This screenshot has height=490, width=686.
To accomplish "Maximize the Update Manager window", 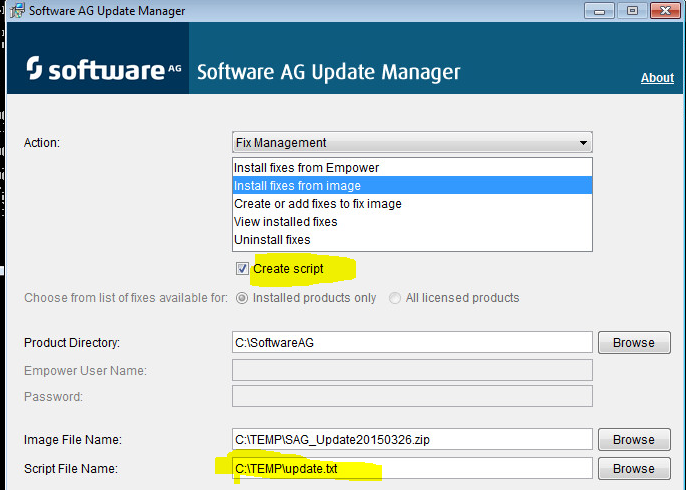I will [x=632, y=10].
